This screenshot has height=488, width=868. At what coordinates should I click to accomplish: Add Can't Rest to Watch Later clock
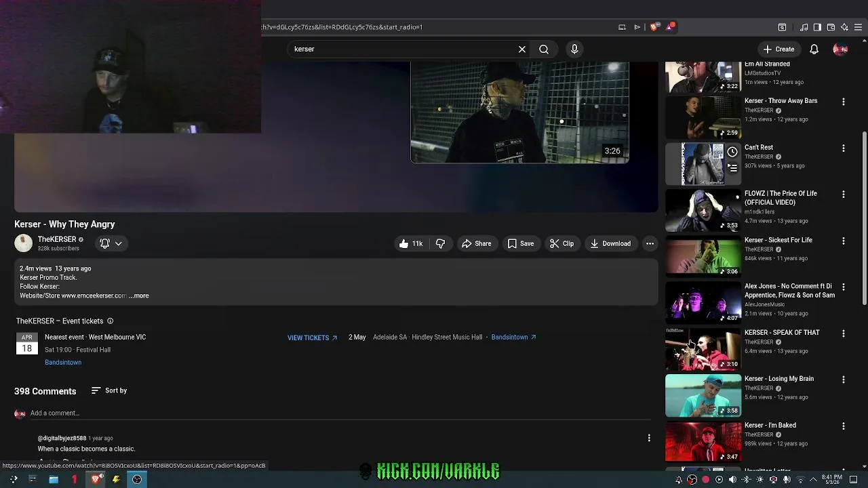point(732,152)
